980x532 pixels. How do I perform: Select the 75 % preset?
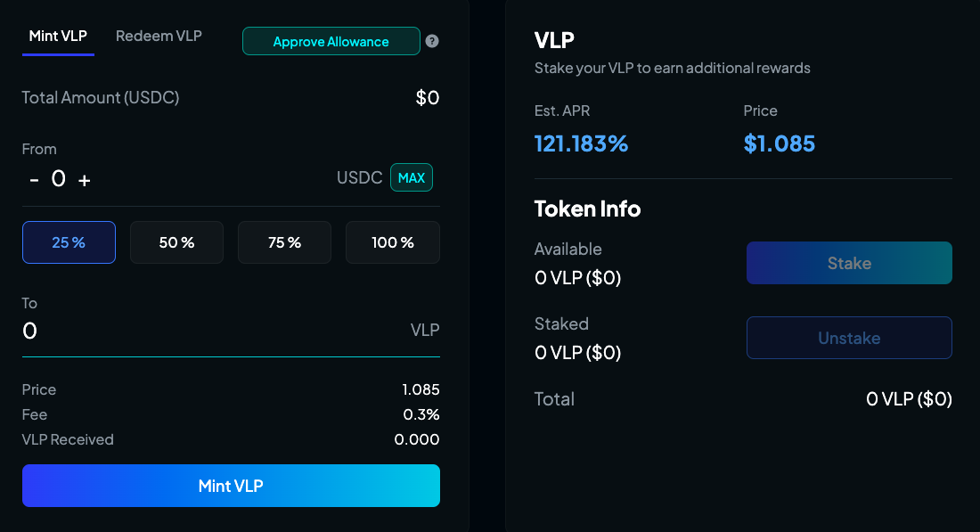[x=284, y=242]
